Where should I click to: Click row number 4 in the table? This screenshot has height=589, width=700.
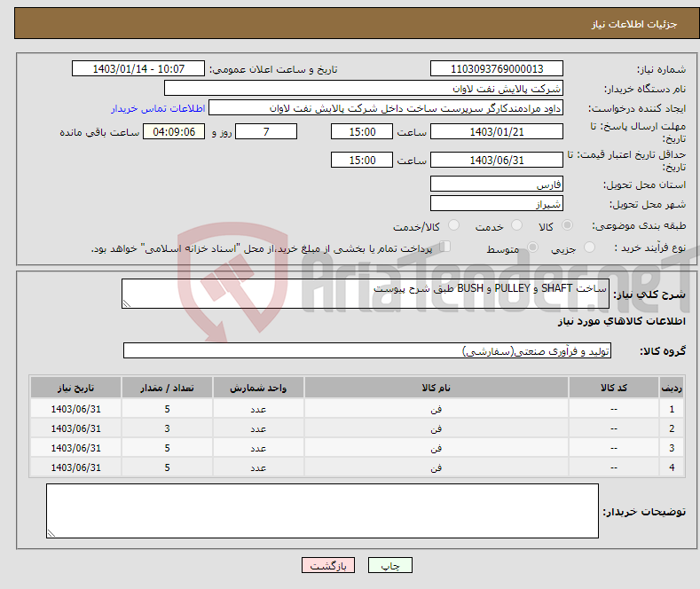672,467
